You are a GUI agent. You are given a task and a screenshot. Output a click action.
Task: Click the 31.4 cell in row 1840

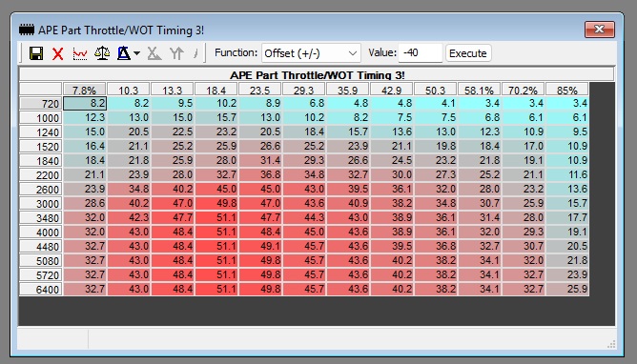(260, 160)
